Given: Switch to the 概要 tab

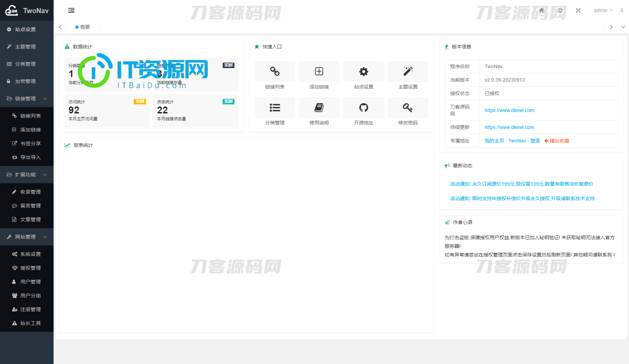Looking at the screenshot, I should (x=83, y=27).
